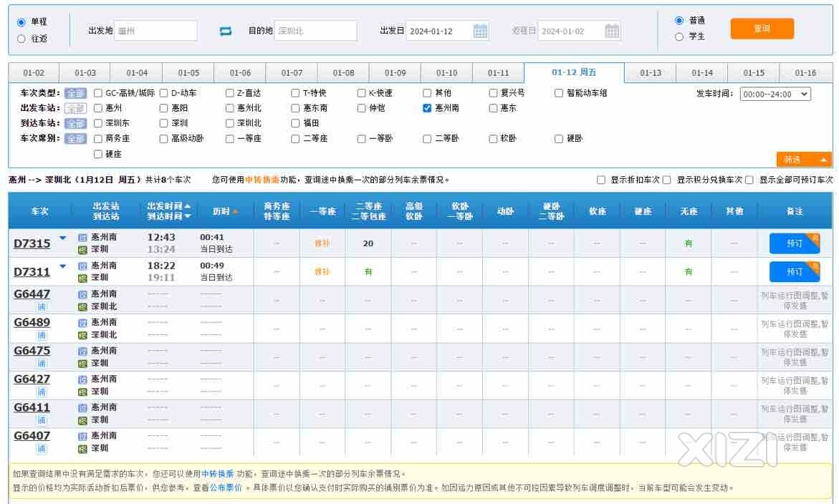Open train G6407 link

32,435
